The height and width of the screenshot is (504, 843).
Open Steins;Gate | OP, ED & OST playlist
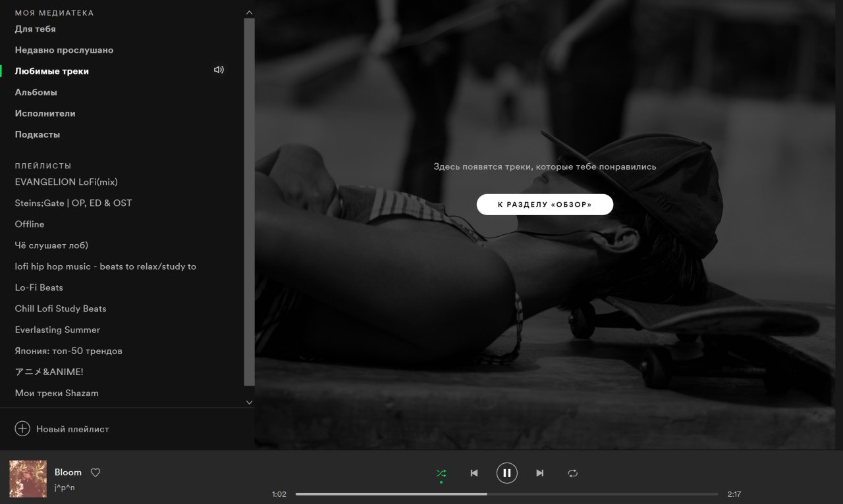[x=73, y=203]
